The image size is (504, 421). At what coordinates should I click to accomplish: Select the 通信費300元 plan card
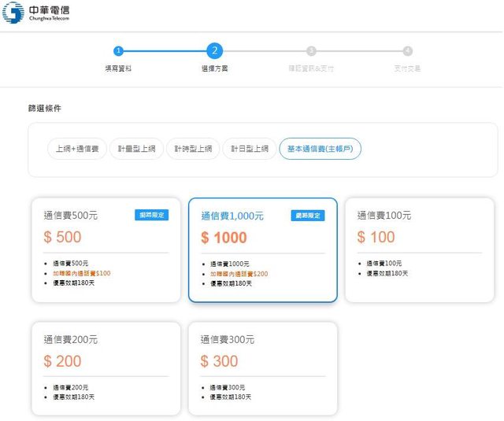click(x=262, y=367)
